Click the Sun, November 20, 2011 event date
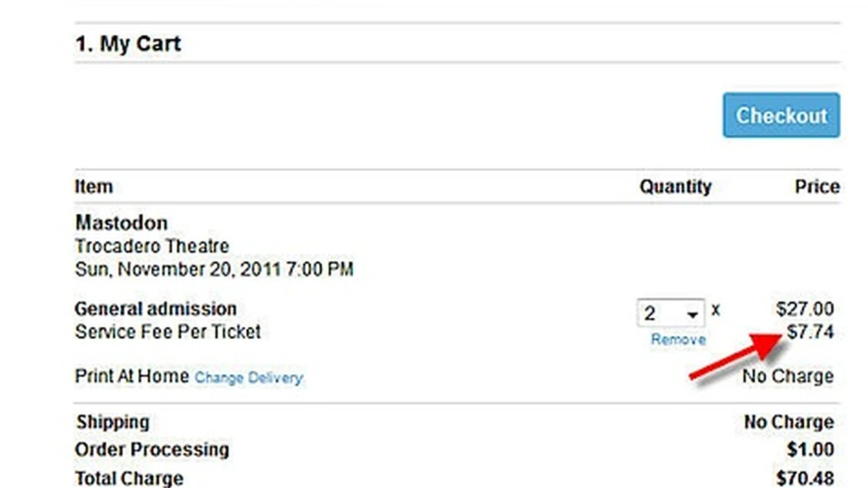 click(x=214, y=269)
